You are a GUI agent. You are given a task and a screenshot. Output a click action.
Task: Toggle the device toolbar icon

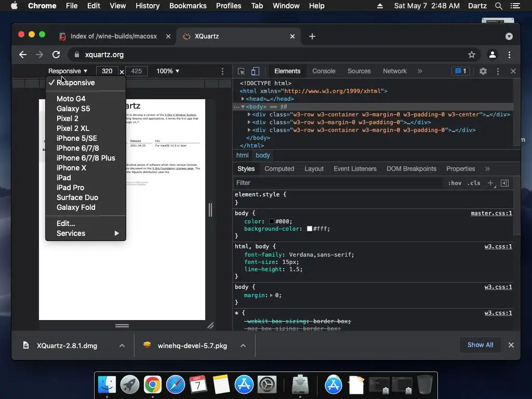pos(255,71)
